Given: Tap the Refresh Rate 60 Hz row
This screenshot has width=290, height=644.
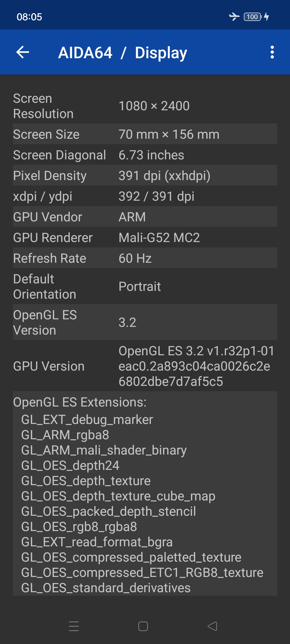Looking at the screenshot, I should 145,258.
